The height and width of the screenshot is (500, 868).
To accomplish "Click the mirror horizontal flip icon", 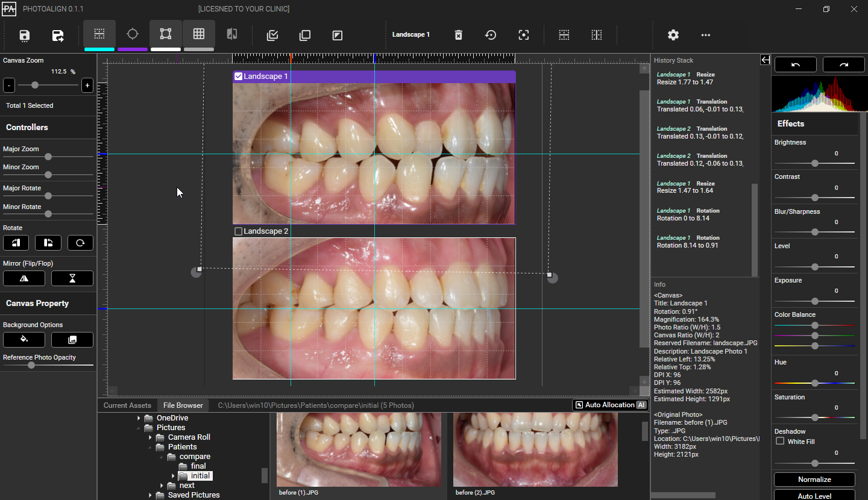I will point(24,278).
